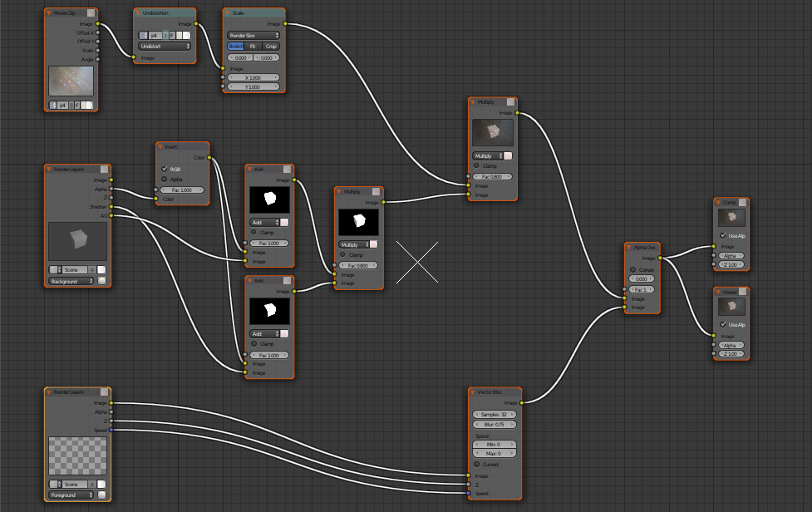Click include-alpha icon beside mask Multiply dropdown
812x512 pixels.
tap(373, 244)
